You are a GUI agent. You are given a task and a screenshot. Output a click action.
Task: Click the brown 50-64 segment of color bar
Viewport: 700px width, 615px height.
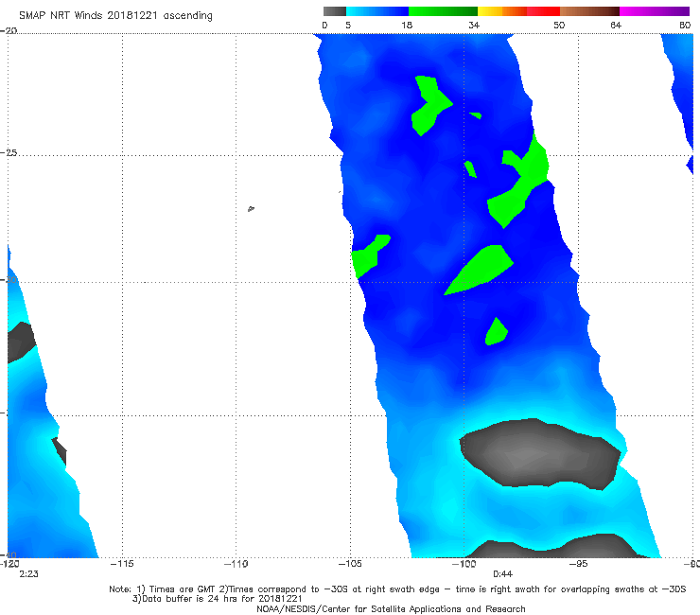pyautogui.click(x=589, y=11)
